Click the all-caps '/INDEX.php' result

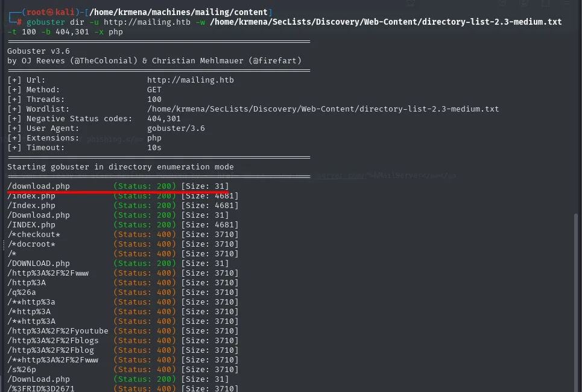(x=31, y=224)
